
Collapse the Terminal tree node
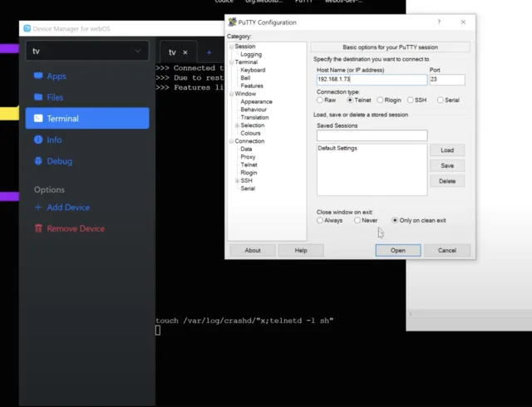(231, 62)
